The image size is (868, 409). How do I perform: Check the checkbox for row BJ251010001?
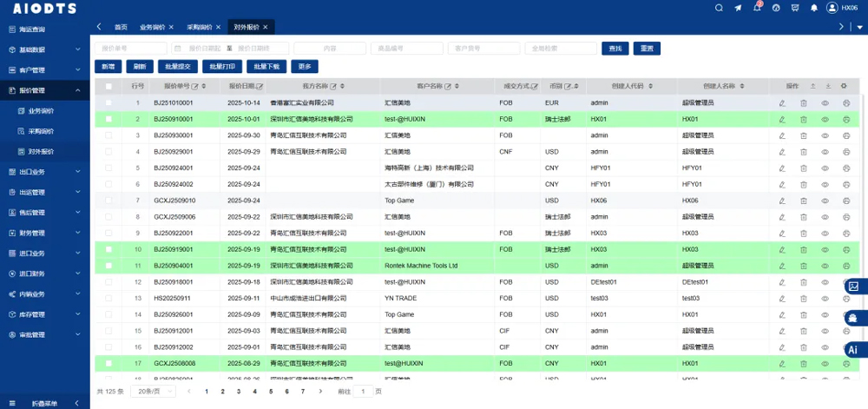click(x=108, y=102)
